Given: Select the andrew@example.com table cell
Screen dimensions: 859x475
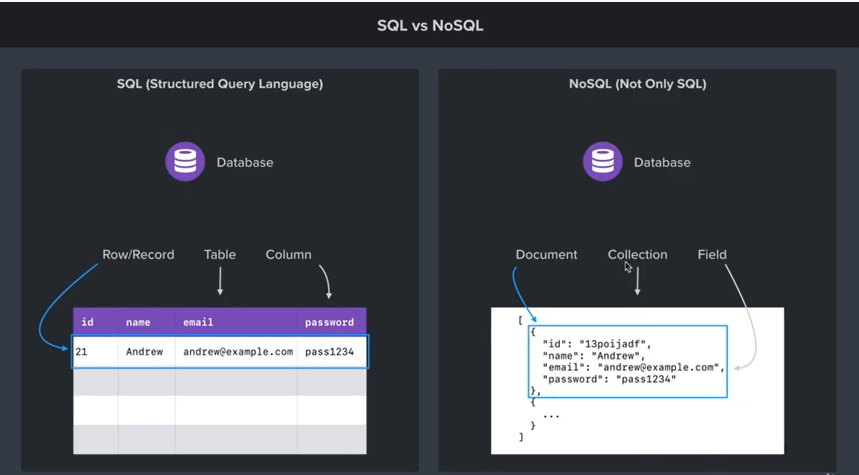Looking at the screenshot, I should point(238,352).
